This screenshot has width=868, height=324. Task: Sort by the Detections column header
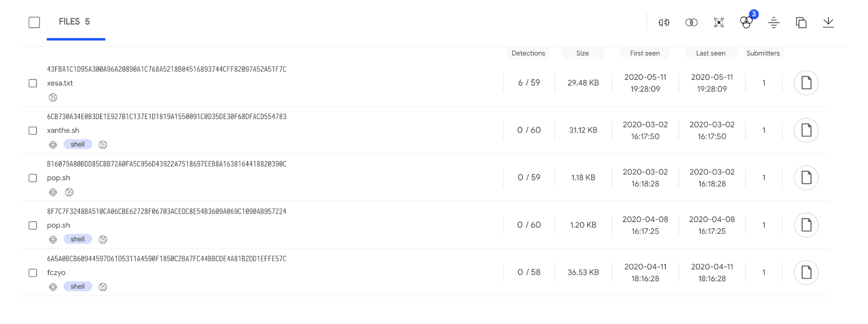point(528,53)
